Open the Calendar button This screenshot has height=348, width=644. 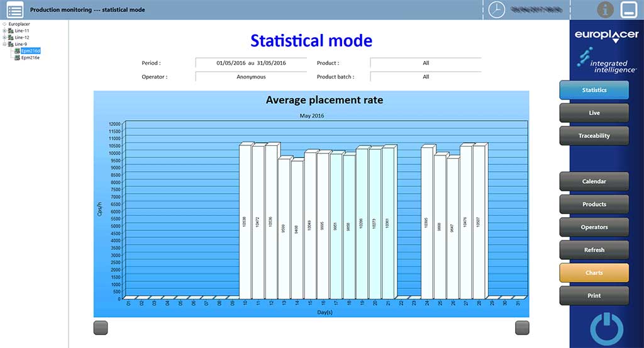click(x=594, y=181)
